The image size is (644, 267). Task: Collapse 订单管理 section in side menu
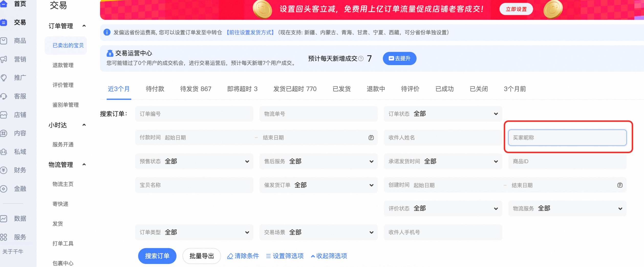(x=84, y=26)
